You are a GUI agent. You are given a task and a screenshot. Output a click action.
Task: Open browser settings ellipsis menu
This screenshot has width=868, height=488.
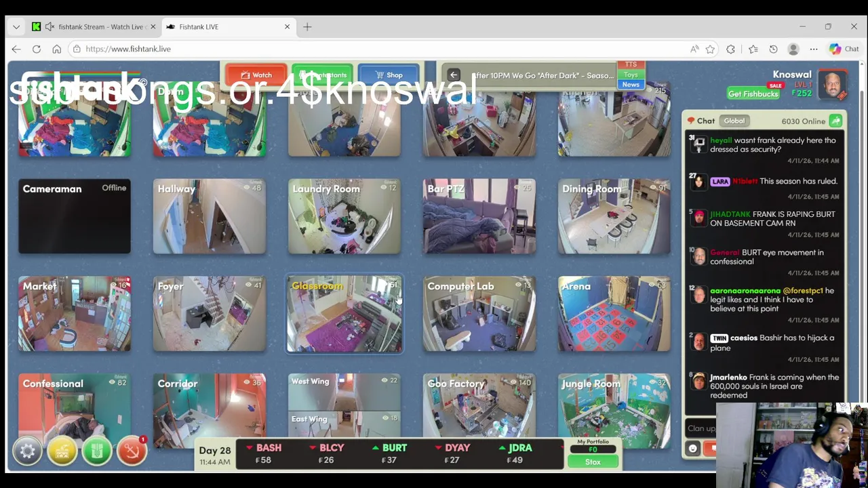814,49
